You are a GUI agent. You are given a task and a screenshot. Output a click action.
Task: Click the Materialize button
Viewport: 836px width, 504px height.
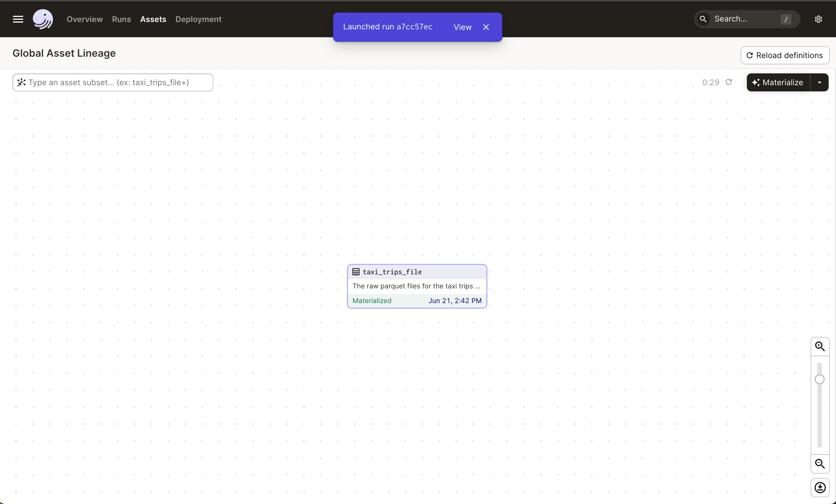(778, 82)
